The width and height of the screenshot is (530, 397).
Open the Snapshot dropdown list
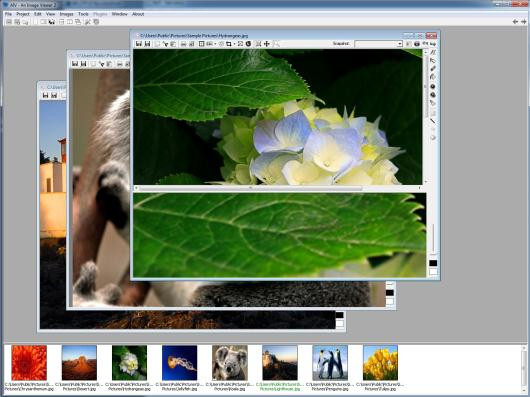click(x=378, y=44)
